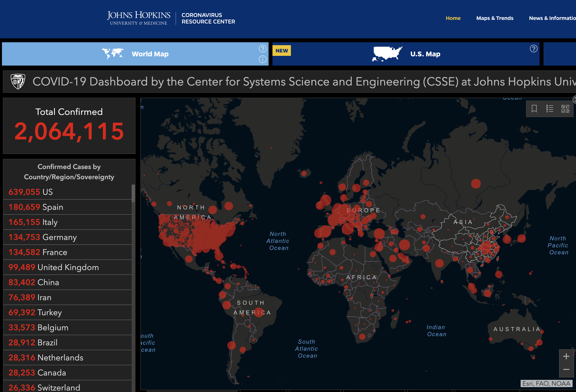The width and height of the screenshot is (576, 392).
Task: Click the bookmark icon on the map
Action: (534, 109)
